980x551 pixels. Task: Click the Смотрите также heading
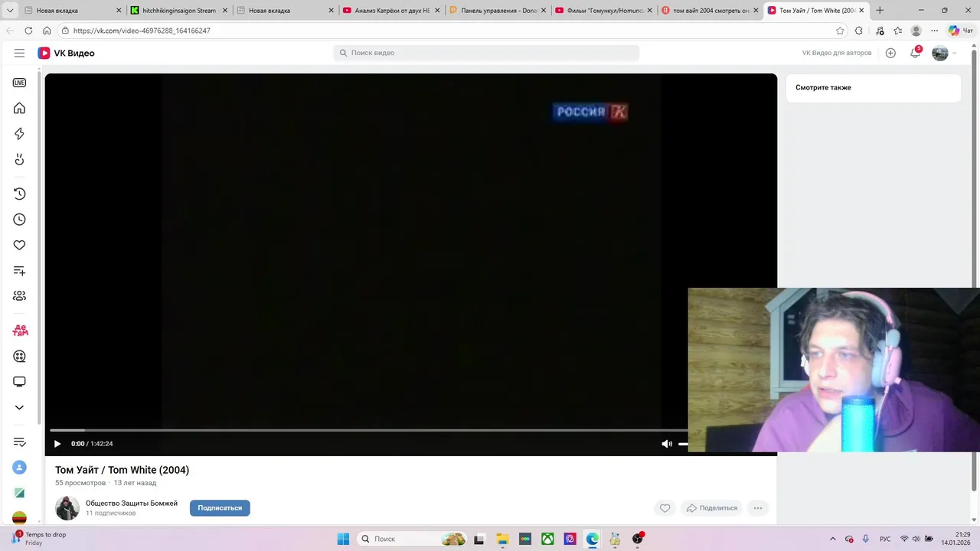(823, 87)
